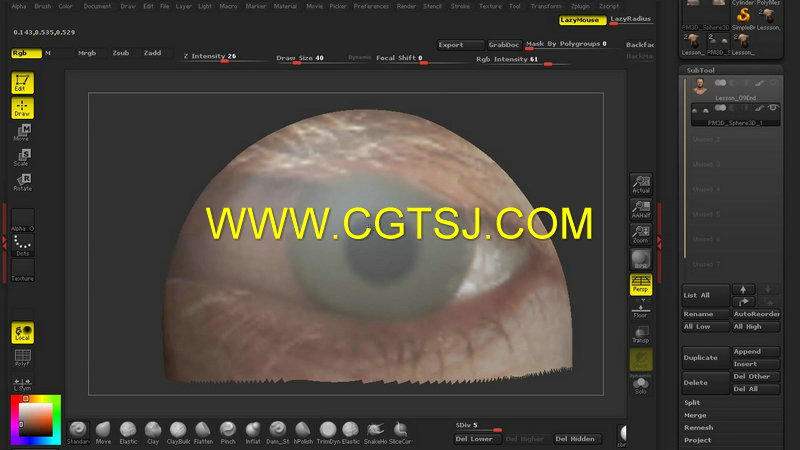800x450 pixels.
Task: Select the hPolish brush
Action: pyautogui.click(x=303, y=433)
